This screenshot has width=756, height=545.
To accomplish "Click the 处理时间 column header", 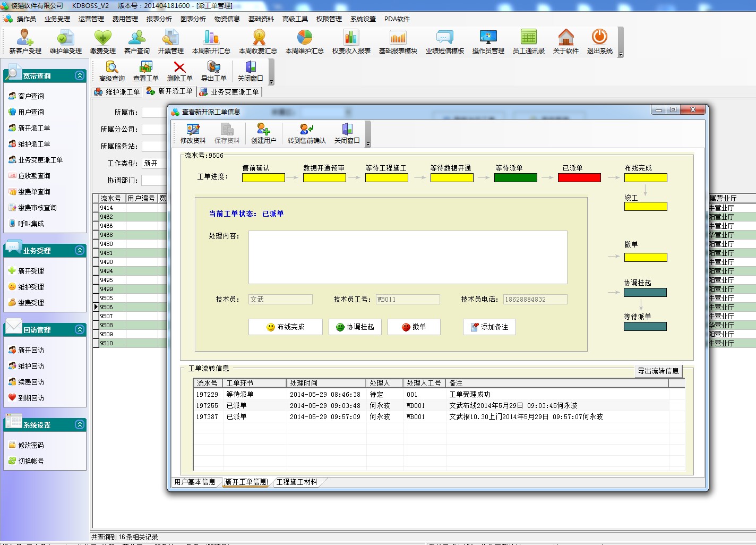I will (327, 383).
